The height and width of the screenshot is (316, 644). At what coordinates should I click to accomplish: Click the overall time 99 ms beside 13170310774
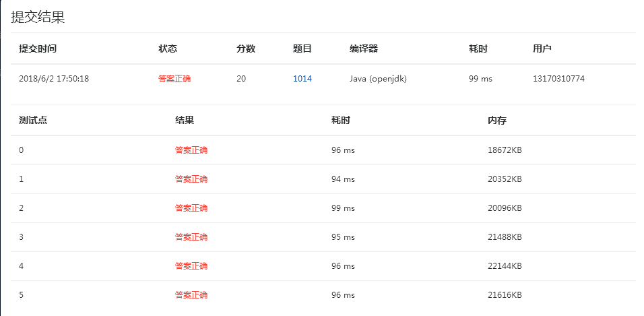point(480,79)
